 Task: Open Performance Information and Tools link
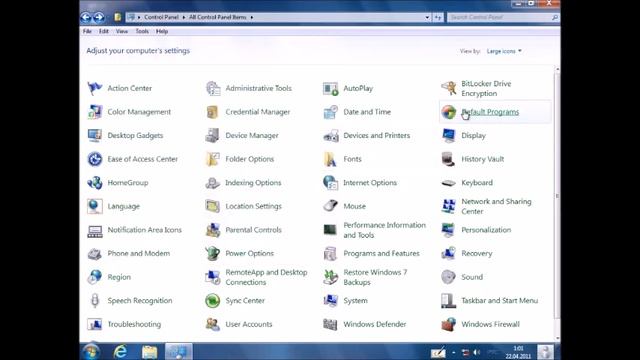pyautogui.click(x=384, y=230)
